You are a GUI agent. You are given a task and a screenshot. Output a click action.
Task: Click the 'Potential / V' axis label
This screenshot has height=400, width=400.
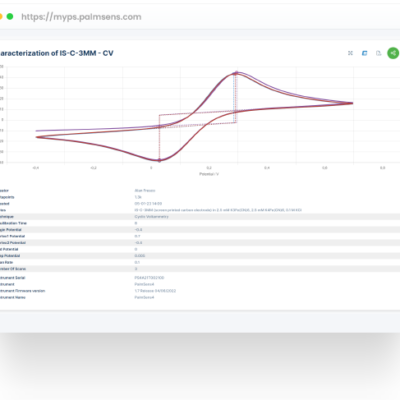(209, 174)
